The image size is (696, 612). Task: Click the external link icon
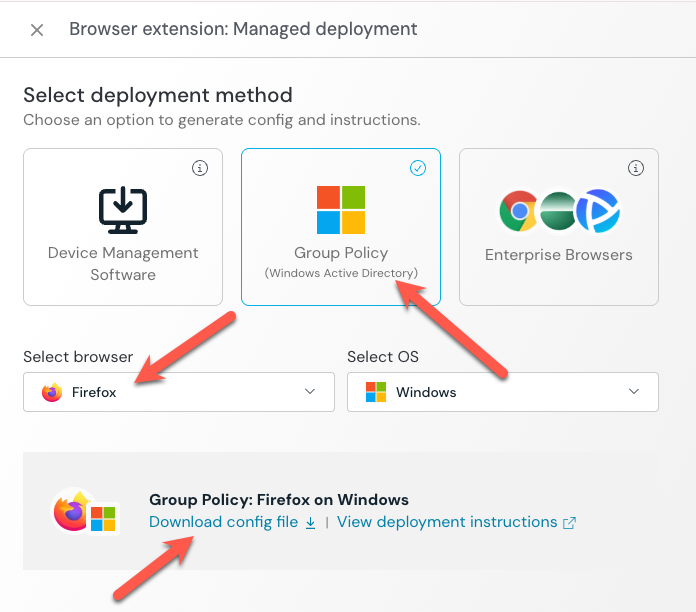pyautogui.click(x=569, y=523)
